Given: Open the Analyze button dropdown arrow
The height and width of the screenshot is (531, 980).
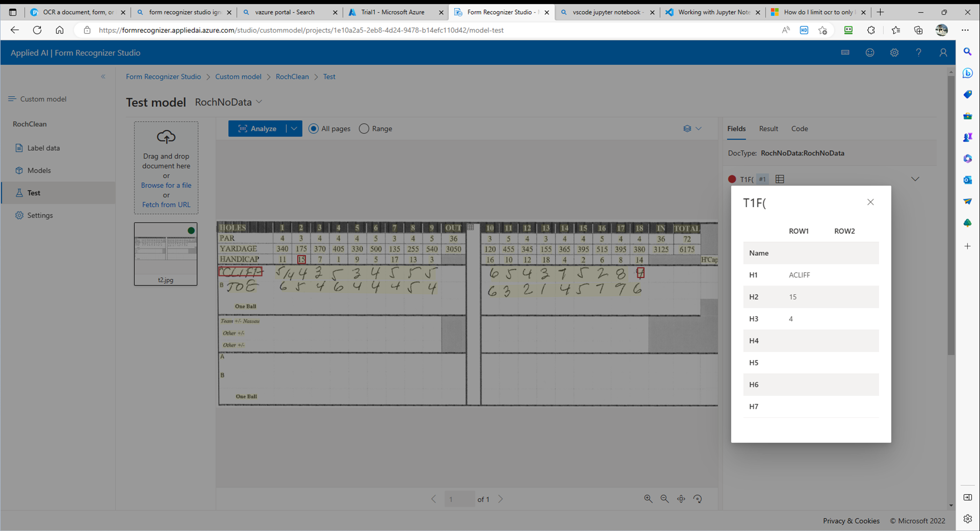Looking at the screenshot, I should 294,129.
